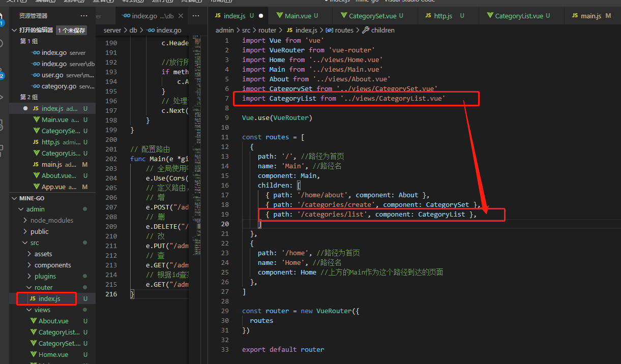The height and width of the screenshot is (364, 621).
Task: Click 'admin' in the index.js breadcrumb
Action: [225, 31]
